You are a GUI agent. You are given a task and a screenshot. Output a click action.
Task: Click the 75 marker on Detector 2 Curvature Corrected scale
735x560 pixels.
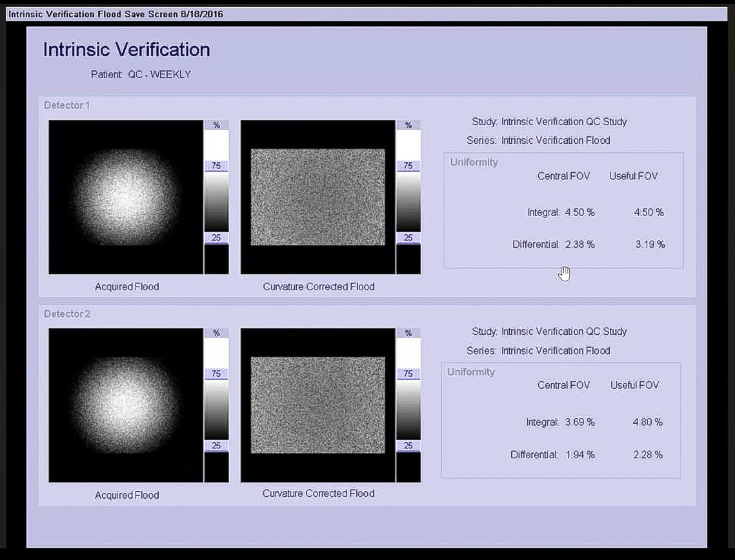coord(408,374)
